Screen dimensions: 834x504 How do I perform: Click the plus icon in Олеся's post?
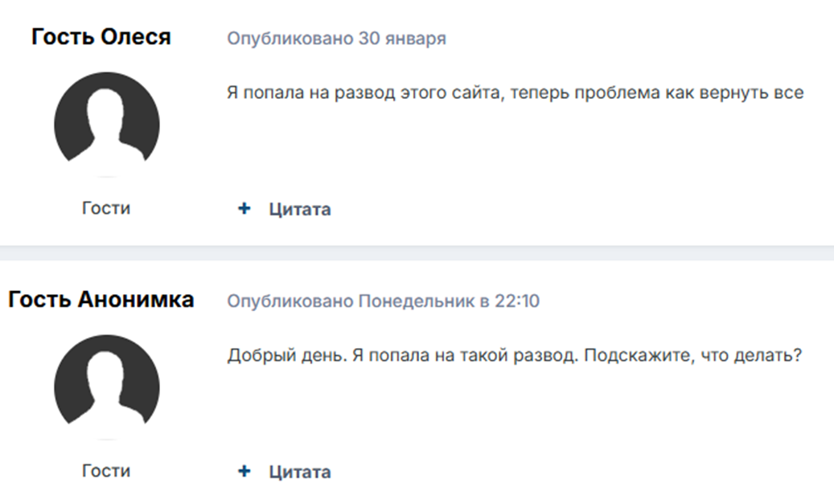point(244,209)
